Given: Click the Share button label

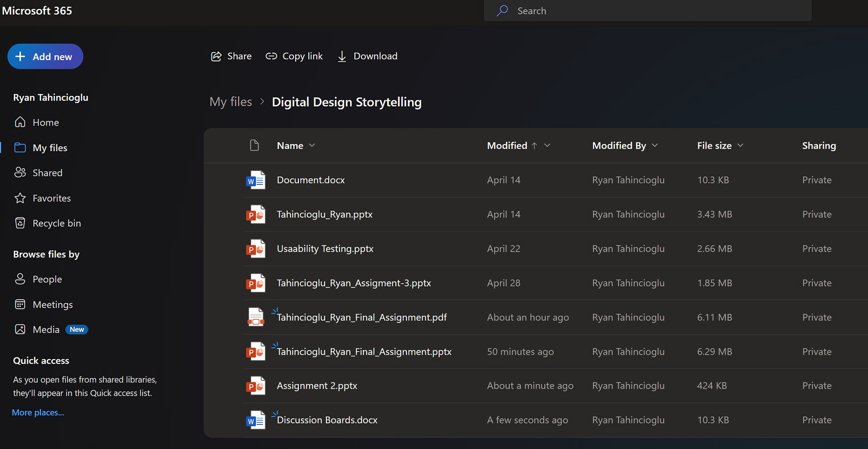Looking at the screenshot, I should tap(239, 56).
